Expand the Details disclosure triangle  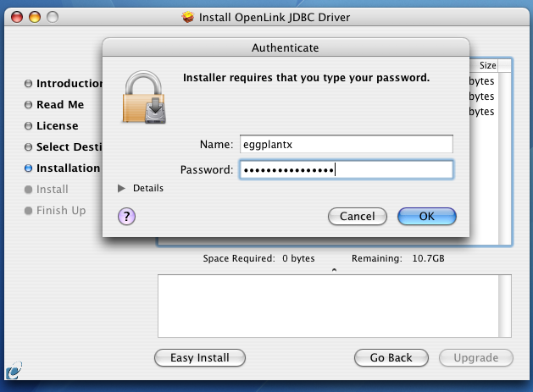point(121,188)
